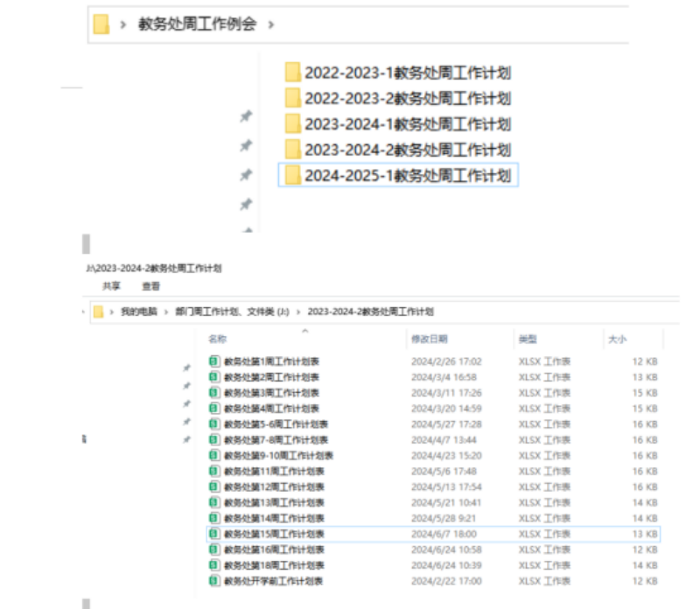Sort files by 名称 column header
The image size is (700, 609).
coord(217,339)
